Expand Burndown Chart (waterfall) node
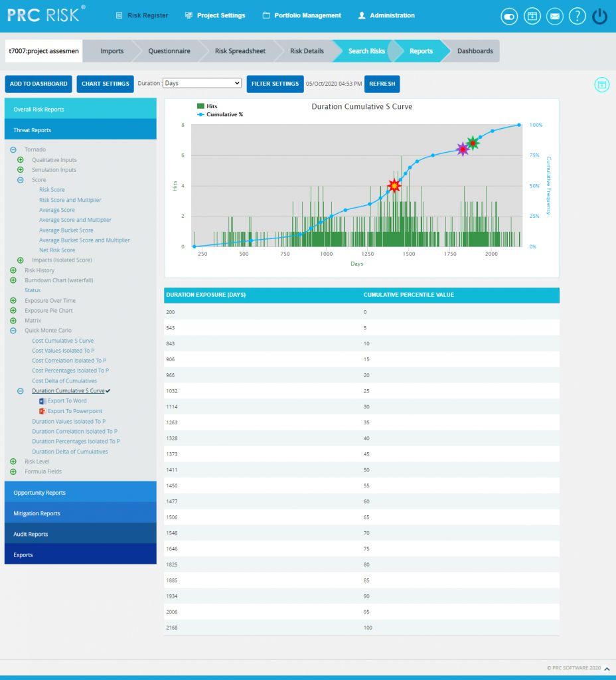The height and width of the screenshot is (680, 616). [13, 280]
